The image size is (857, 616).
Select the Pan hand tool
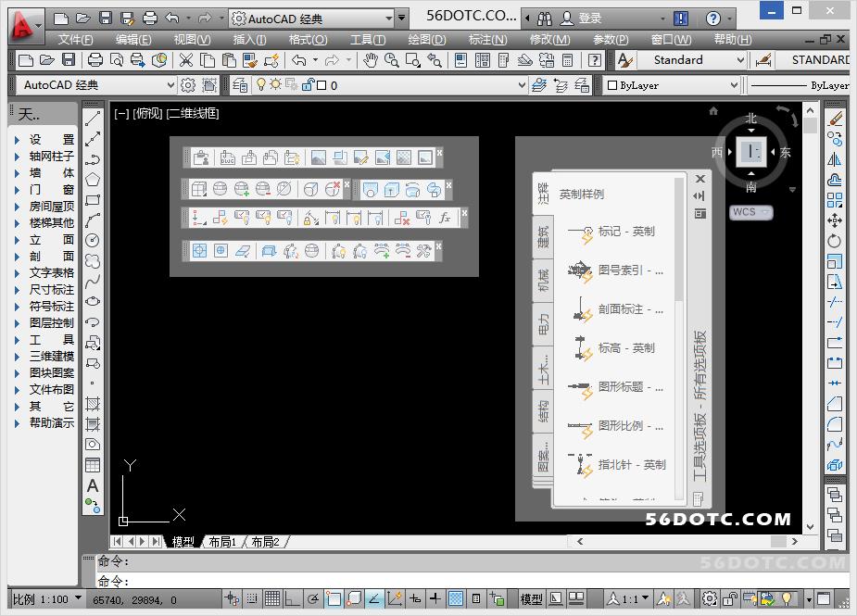tap(371, 60)
